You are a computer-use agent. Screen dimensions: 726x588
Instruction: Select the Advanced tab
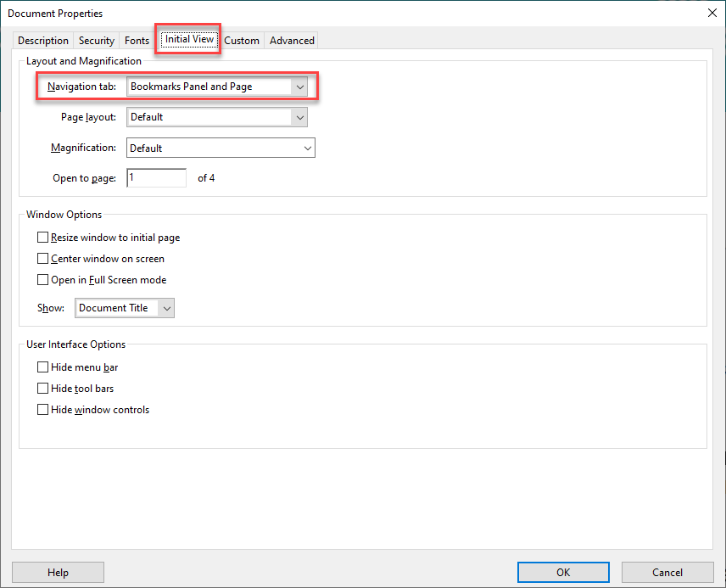[x=291, y=40]
